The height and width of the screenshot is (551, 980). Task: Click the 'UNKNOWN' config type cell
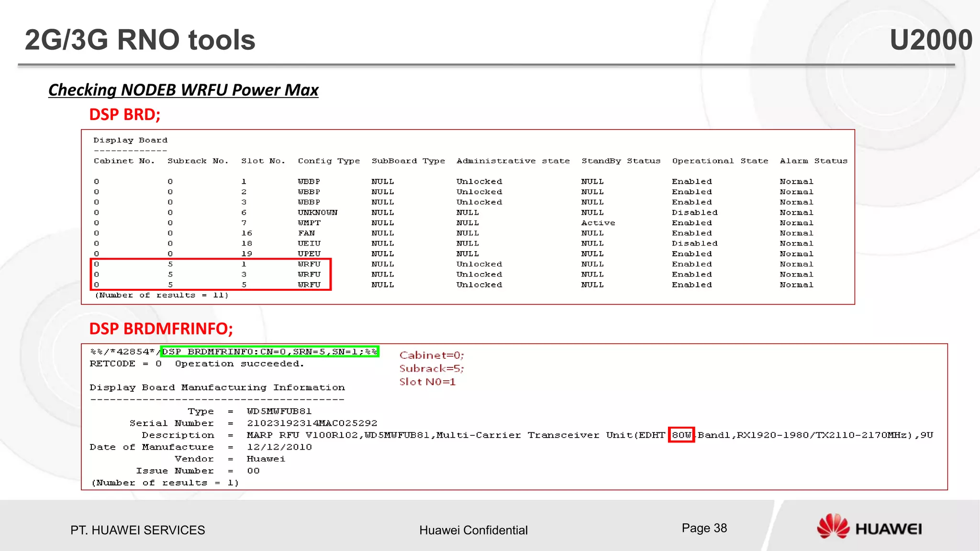coord(318,212)
